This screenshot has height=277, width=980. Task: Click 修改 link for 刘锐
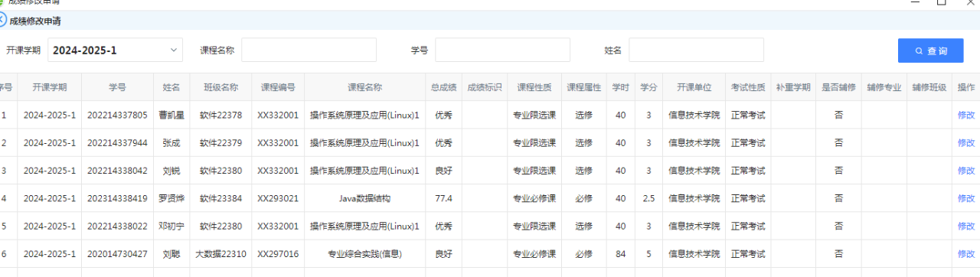pyautogui.click(x=966, y=171)
